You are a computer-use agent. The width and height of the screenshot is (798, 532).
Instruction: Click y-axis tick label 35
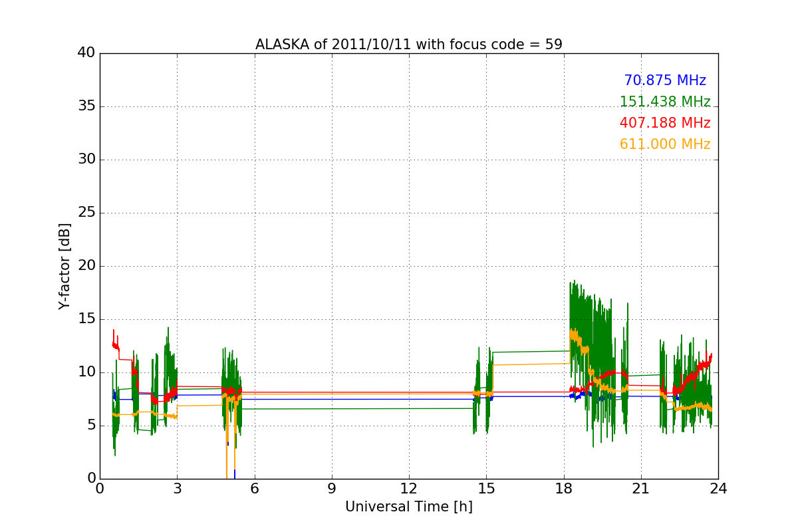86,106
